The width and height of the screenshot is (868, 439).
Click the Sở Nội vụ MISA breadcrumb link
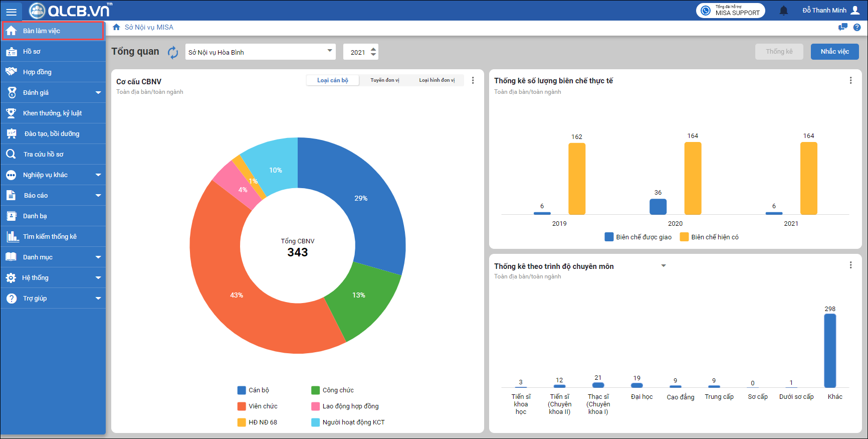[x=149, y=27]
